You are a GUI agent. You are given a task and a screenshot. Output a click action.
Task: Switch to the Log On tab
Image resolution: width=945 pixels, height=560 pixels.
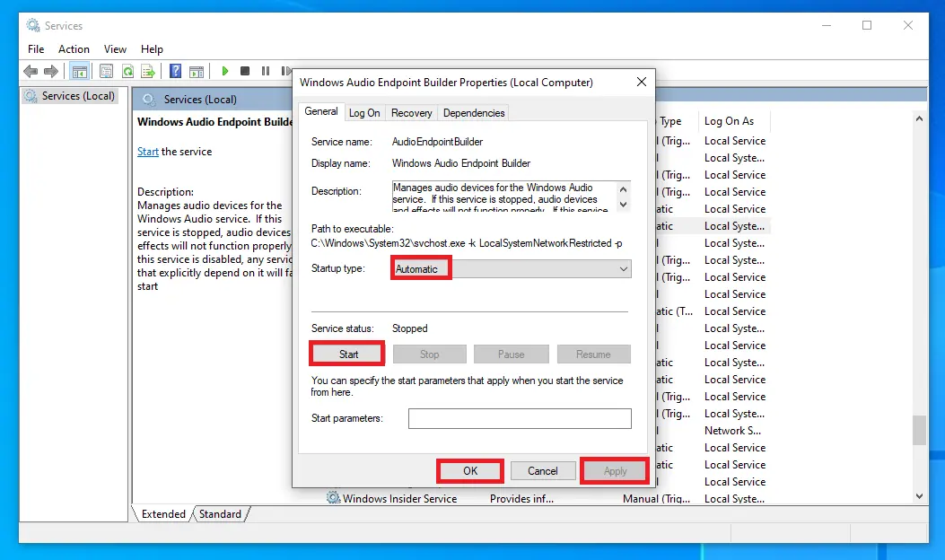[364, 113]
